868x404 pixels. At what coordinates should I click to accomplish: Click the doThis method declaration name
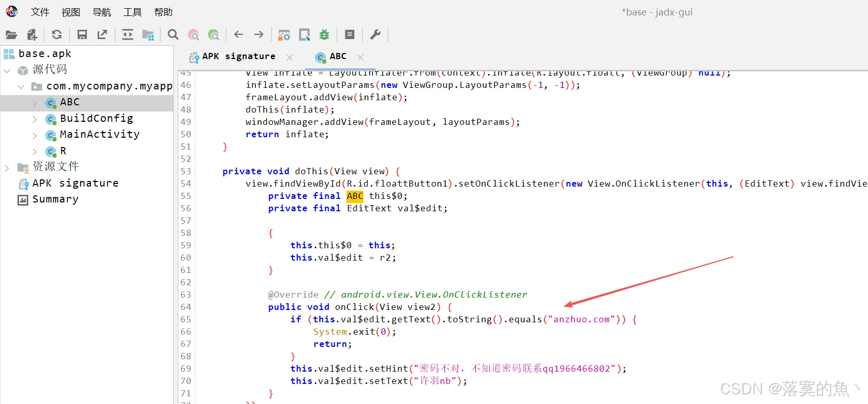pyautogui.click(x=311, y=171)
